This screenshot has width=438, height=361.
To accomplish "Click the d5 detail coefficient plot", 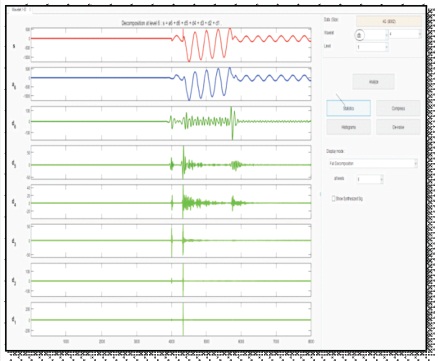I will 171,162.
